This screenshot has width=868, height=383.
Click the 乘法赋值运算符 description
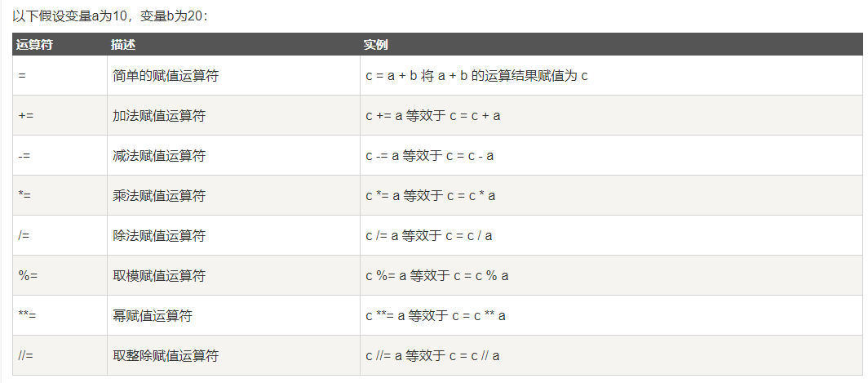(159, 196)
